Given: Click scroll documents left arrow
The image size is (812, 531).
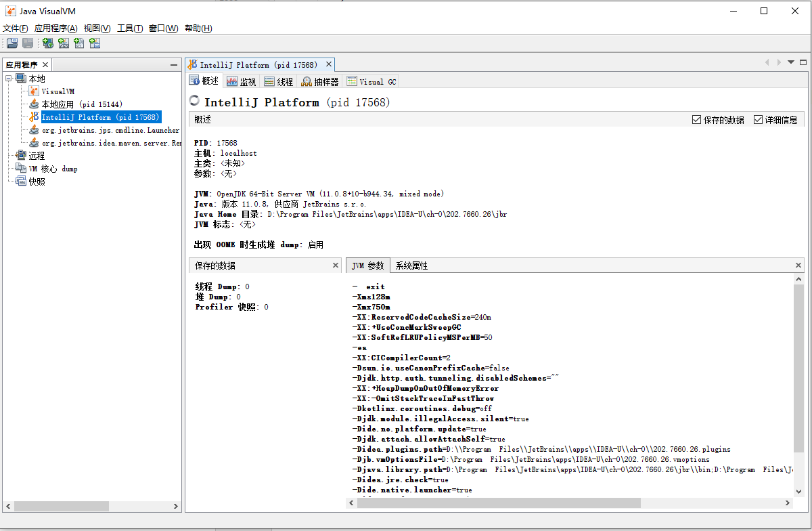Looking at the screenshot, I should coord(767,62).
